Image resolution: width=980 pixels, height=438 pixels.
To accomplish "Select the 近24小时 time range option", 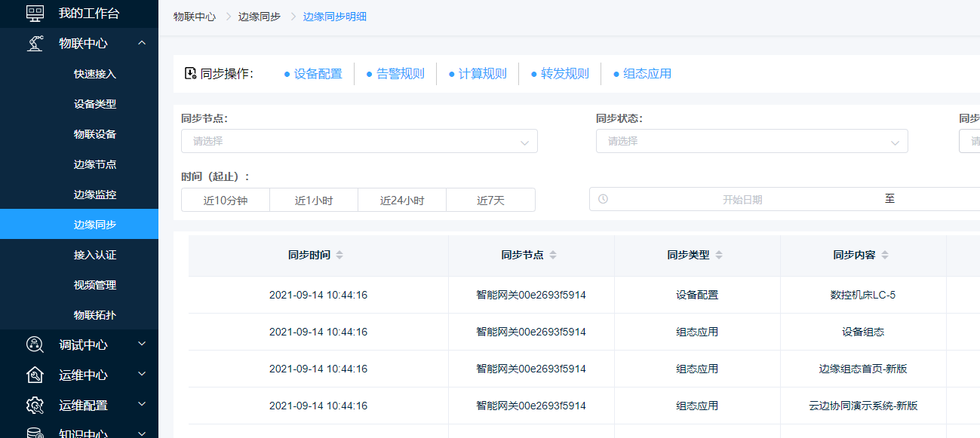I will click(402, 201).
